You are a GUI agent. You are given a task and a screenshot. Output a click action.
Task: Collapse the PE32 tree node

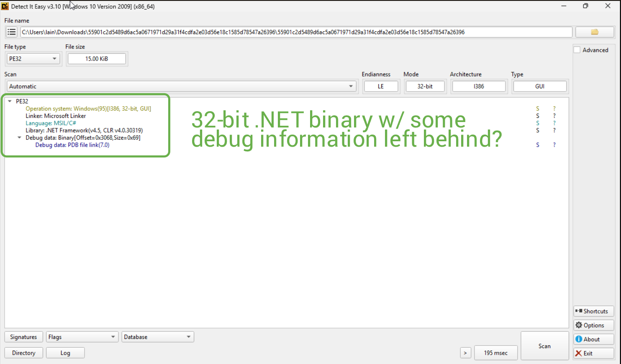coord(10,101)
